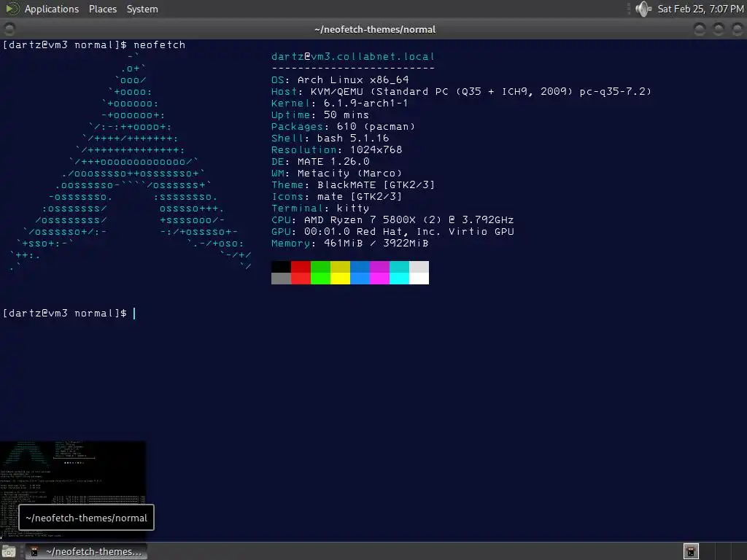Click the 'OS: Arch Linux x86_64' line
This screenshot has height=560, width=747.
point(340,80)
